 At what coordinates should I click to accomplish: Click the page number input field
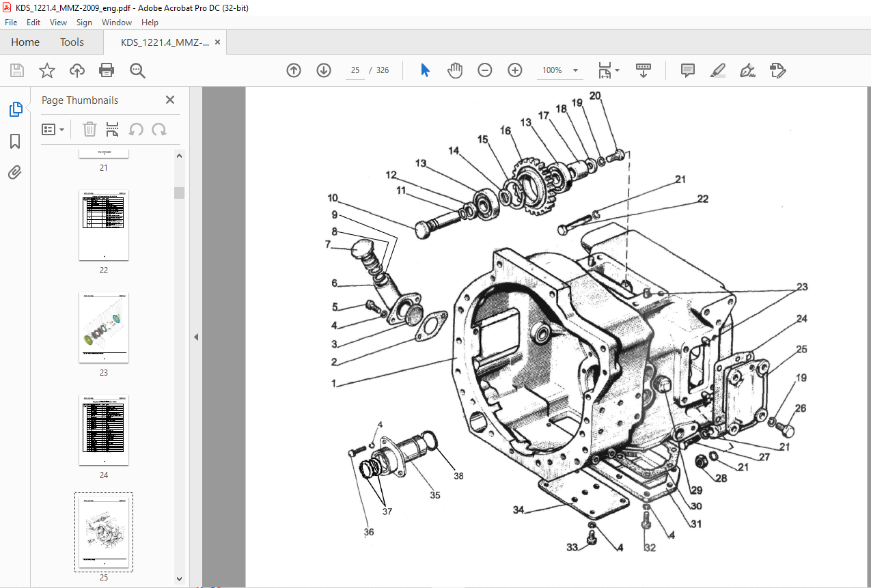coord(355,70)
